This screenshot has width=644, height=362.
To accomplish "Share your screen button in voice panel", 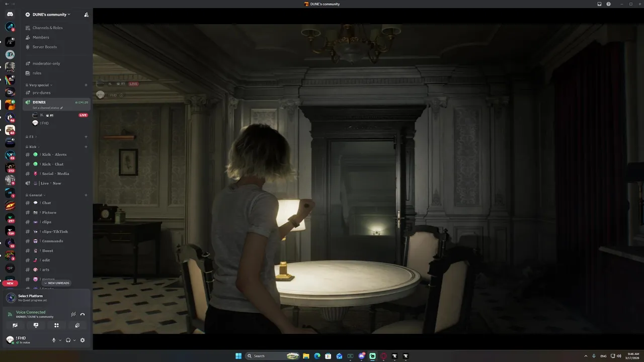I will coord(36,325).
